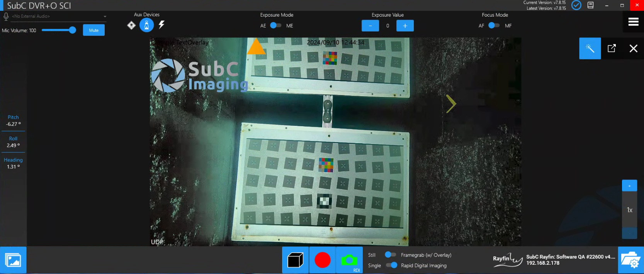644x274 pixels.
Task: Expand the side panel with the yellow chevron
Action: click(x=451, y=104)
